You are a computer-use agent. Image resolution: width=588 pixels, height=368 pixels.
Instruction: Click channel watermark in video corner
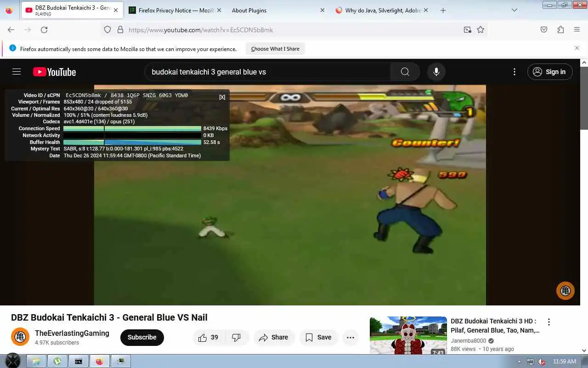565,291
